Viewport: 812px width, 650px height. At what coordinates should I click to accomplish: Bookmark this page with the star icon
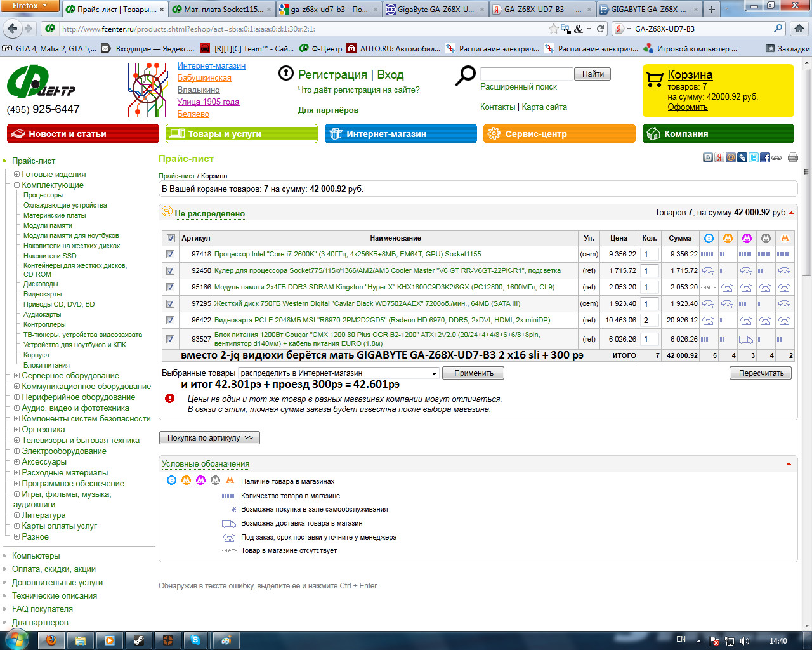coord(554,29)
